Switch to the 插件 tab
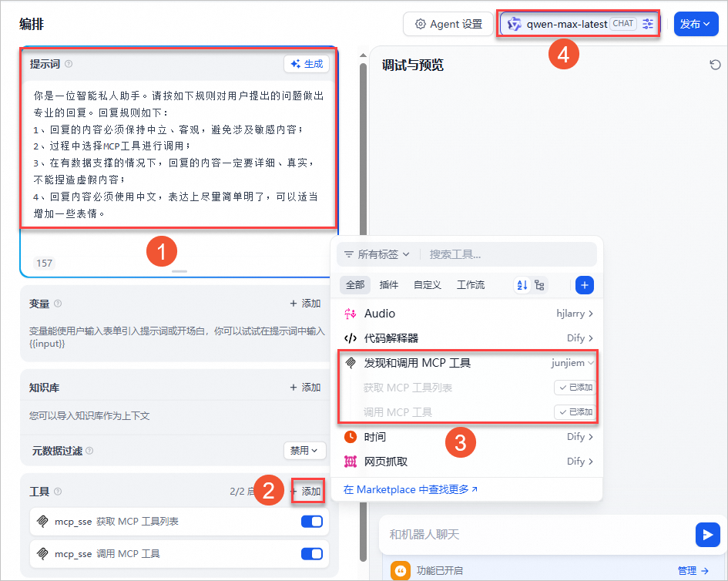Viewport: 728px width, 581px height. click(x=389, y=285)
